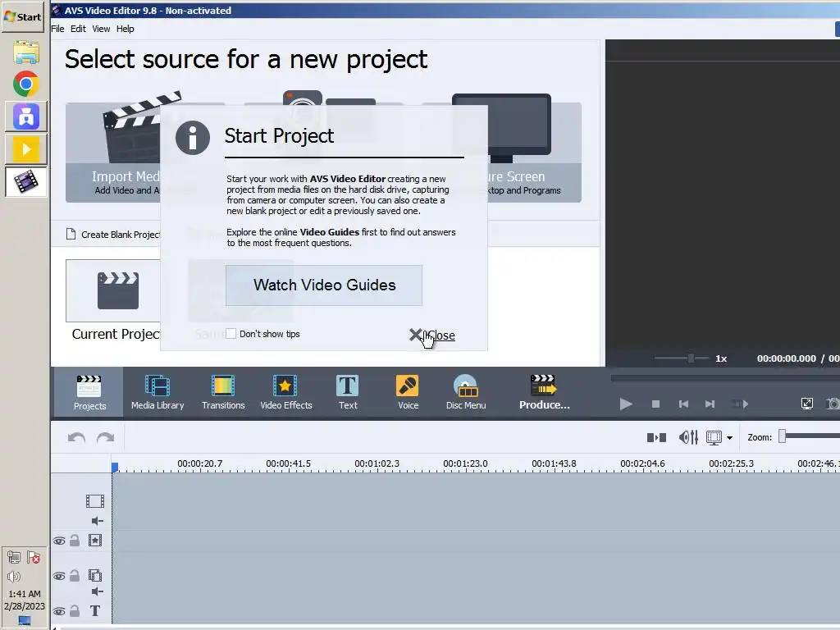The image size is (840, 630).
Task: Open file explorer from taskbar
Action: pos(25,52)
